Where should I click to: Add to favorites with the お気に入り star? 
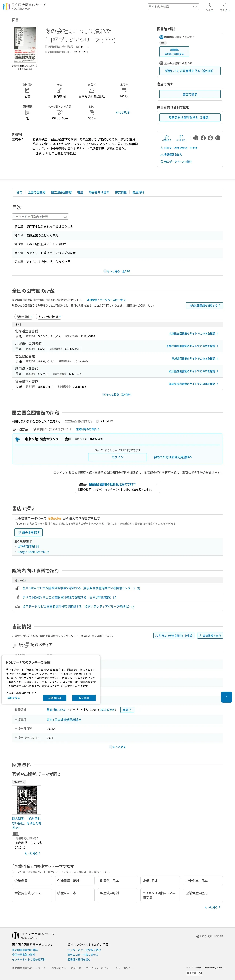(167, 137)
